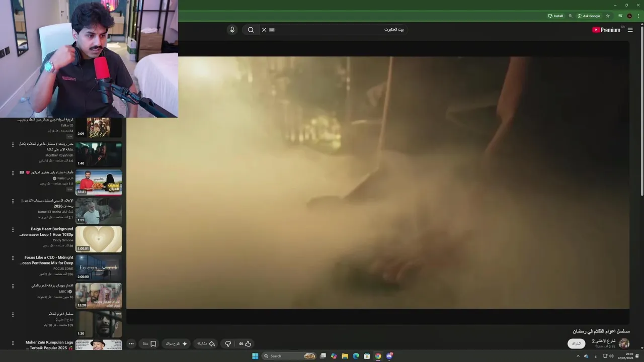Open File Explorer from the taskbar
The image size is (644, 362).
[345, 356]
